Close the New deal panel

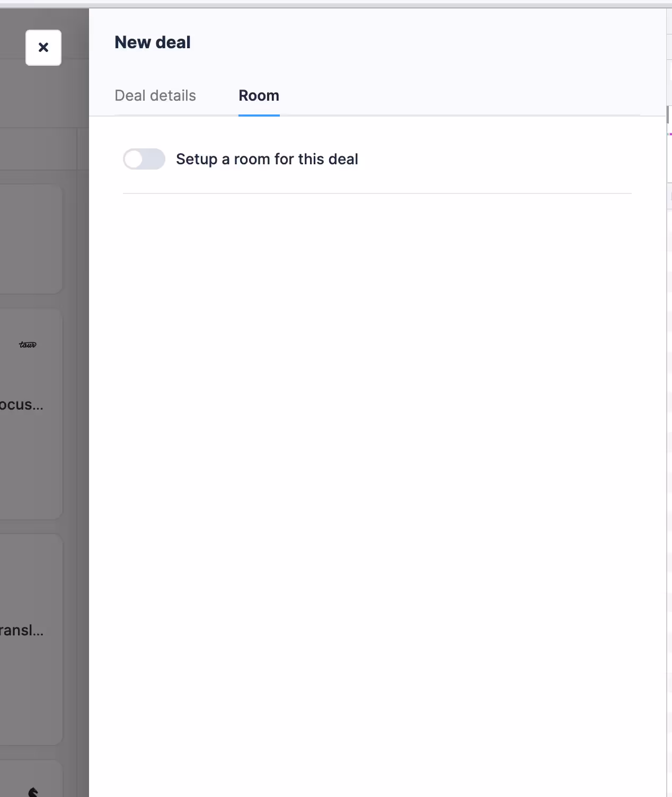coord(43,48)
